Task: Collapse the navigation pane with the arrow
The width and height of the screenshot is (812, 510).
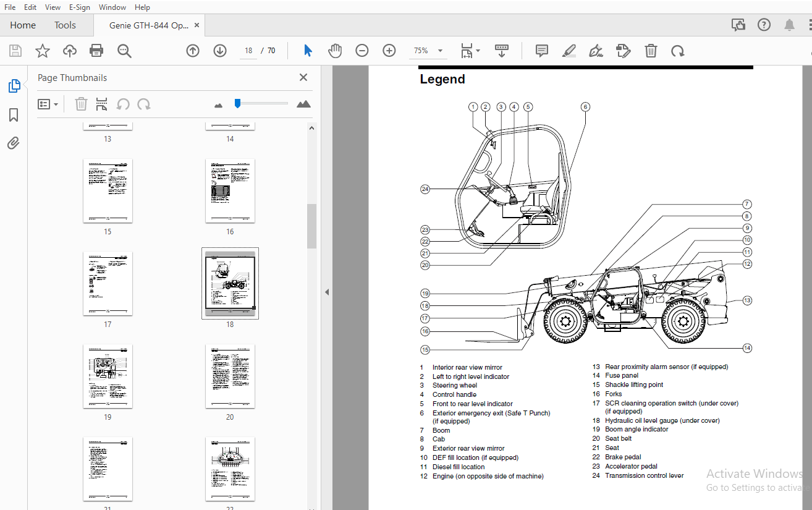Action: click(327, 292)
